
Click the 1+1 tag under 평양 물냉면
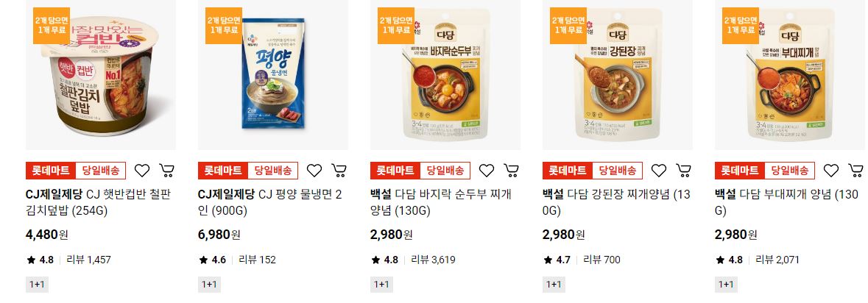pyautogui.click(x=208, y=284)
